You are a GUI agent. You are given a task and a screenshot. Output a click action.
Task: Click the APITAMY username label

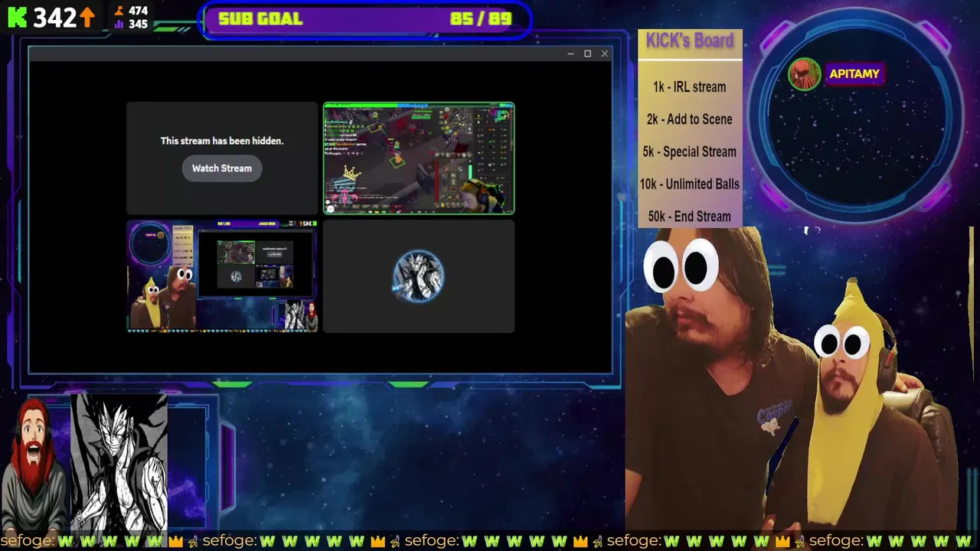coord(854,74)
